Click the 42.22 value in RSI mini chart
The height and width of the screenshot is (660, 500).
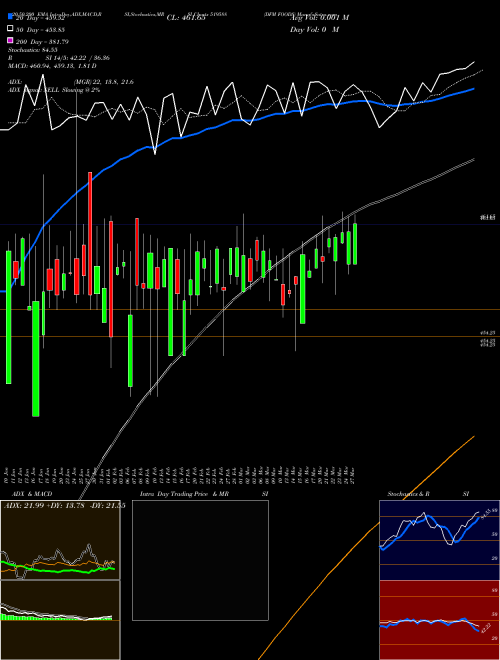point(485,628)
